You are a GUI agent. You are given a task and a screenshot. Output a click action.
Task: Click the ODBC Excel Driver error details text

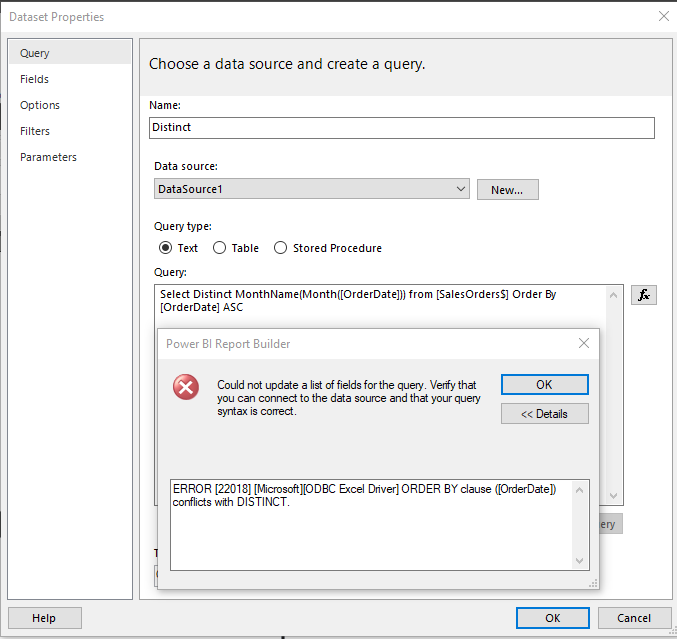pos(364,495)
